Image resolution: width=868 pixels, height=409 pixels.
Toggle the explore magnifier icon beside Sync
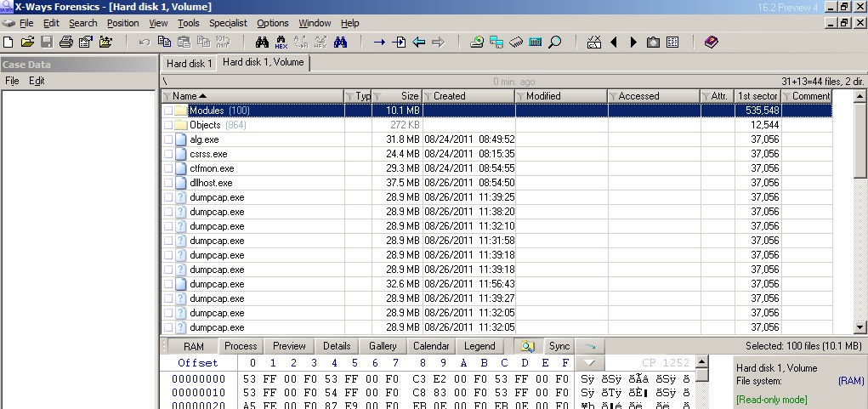528,346
